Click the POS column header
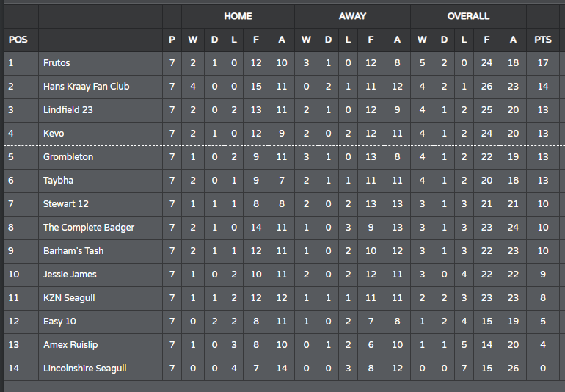This screenshot has width=565, height=392. 18,40
